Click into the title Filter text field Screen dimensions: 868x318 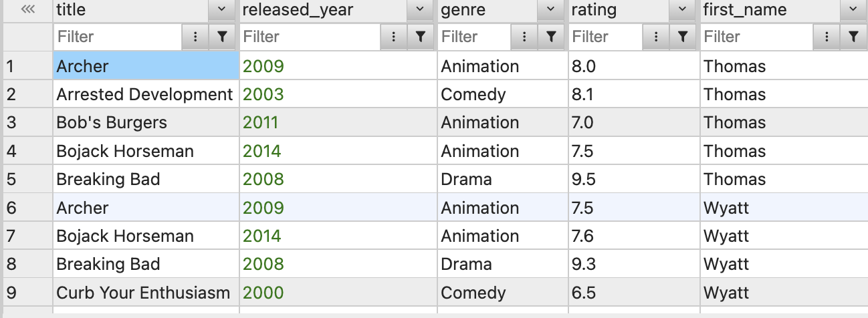118,37
